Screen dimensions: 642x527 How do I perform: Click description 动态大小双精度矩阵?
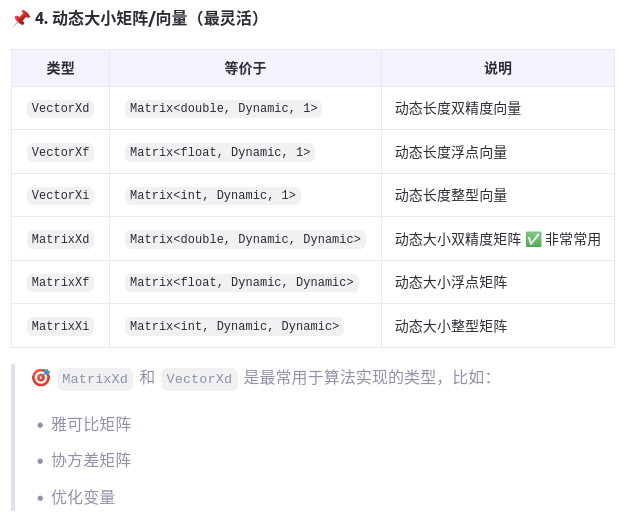coord(458,240)
